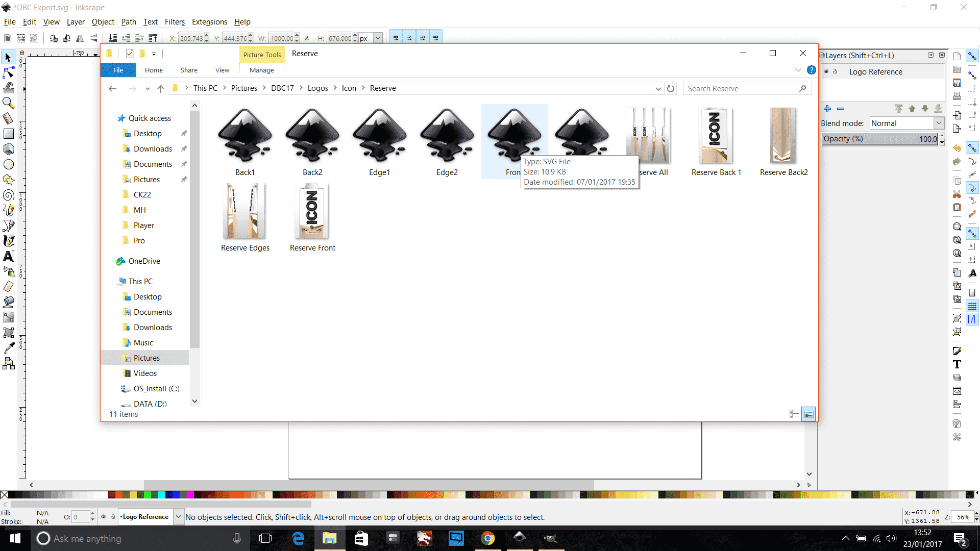The height and width of the screenshot is (551, 980).
Task: Click the flip horizontally icon
Action: pyautogui.click(x=80, y=38)
